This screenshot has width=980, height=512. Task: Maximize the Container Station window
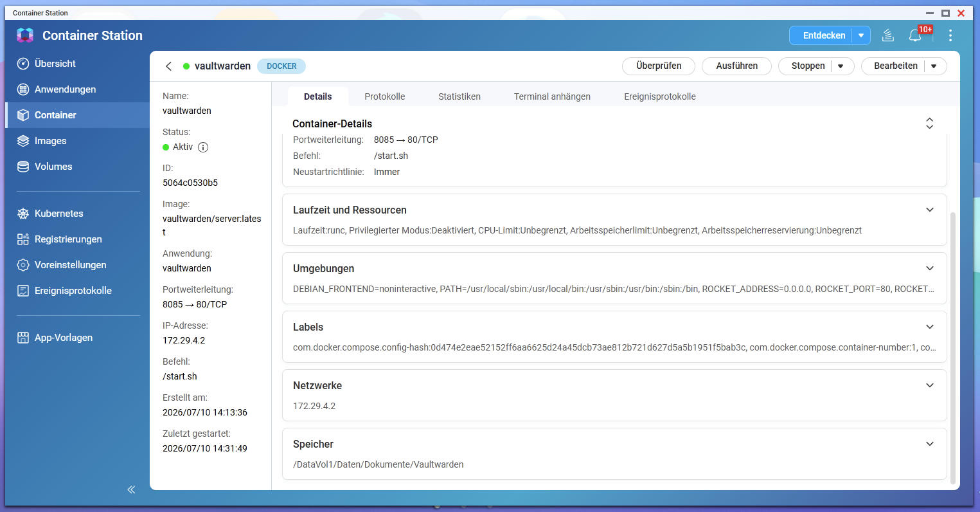click(x=945, y=13)
